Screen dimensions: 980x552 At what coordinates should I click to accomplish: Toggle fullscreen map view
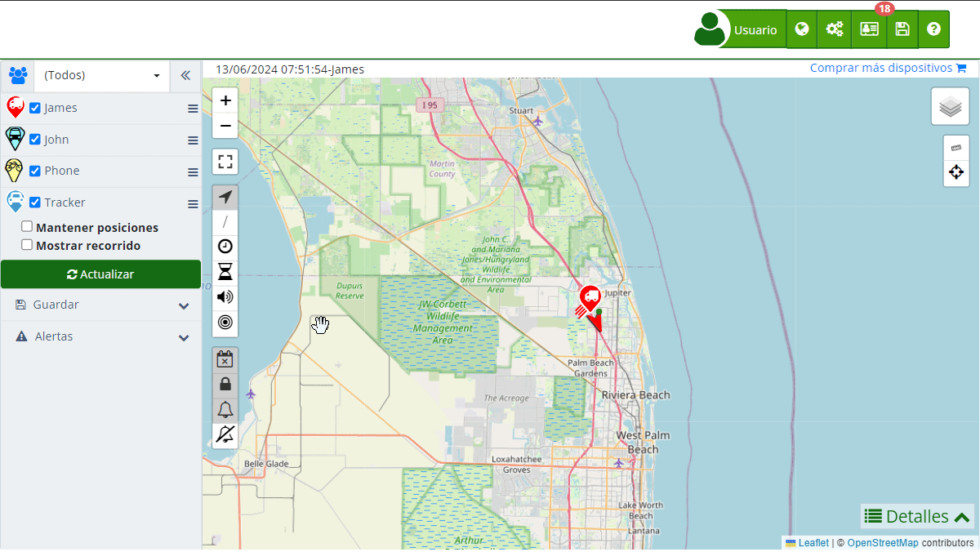(x=225, y=162)
